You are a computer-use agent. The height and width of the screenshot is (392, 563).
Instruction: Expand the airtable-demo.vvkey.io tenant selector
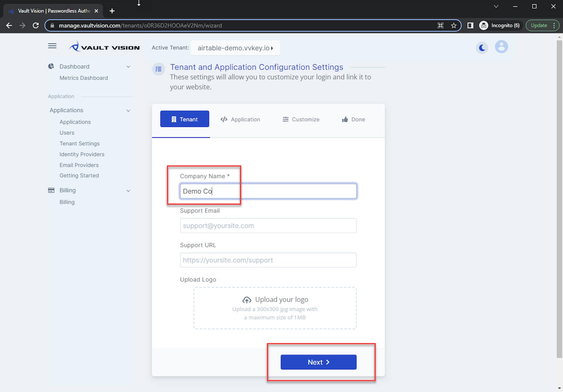point(235,48)
